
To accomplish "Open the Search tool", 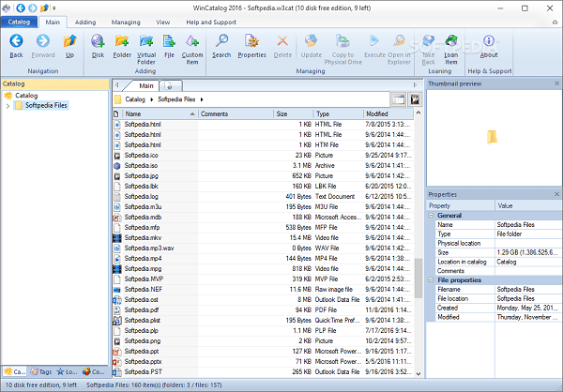I will pyautogui.click(x=221, y=41).
